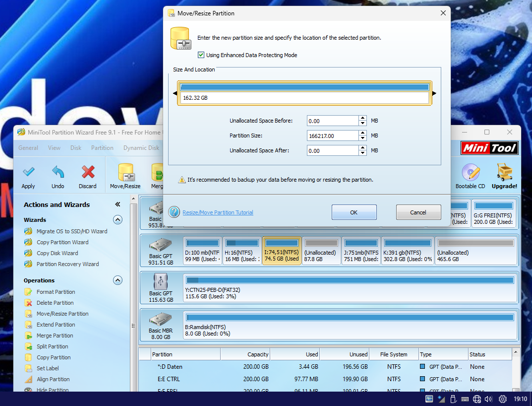This screenshot has width=532, height=406.
Task: Open the network globe tray icon
Action: (477, 399)
